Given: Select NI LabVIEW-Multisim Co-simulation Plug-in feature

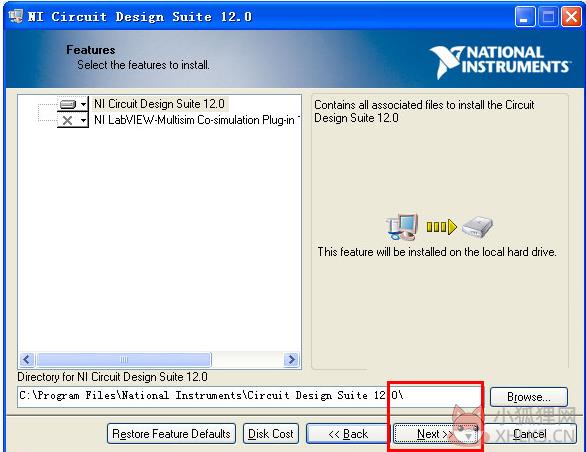Looking at the screenshot, I should pyautogui.click(x=196, y=120).
